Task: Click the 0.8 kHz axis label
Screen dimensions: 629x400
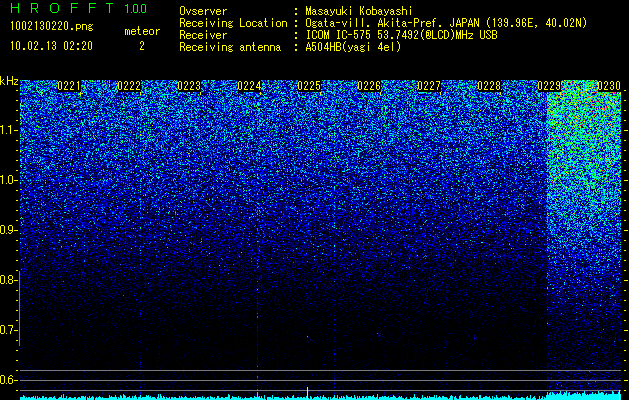Action: pyautogui.click(x=7, y=280)
